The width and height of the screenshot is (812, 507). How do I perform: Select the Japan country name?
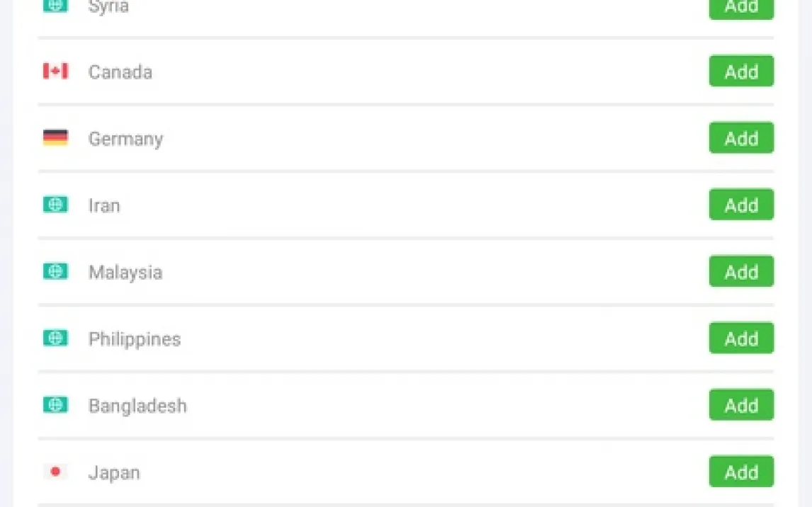click(x=114, y=472)
